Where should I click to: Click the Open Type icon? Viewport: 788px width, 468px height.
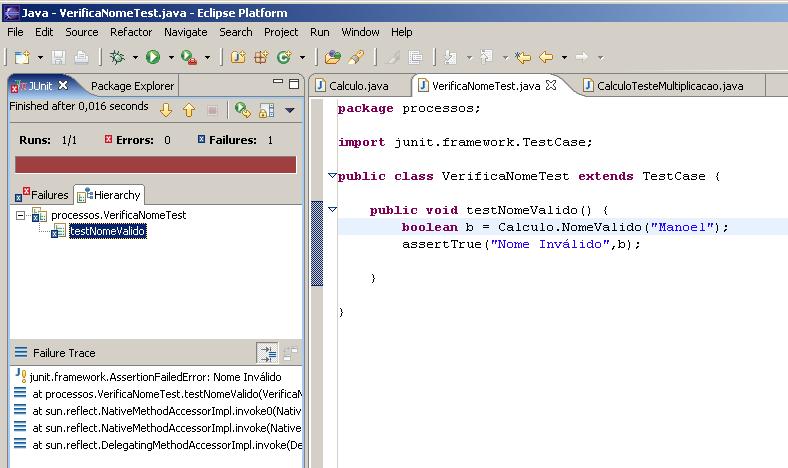tap(332, 57)
